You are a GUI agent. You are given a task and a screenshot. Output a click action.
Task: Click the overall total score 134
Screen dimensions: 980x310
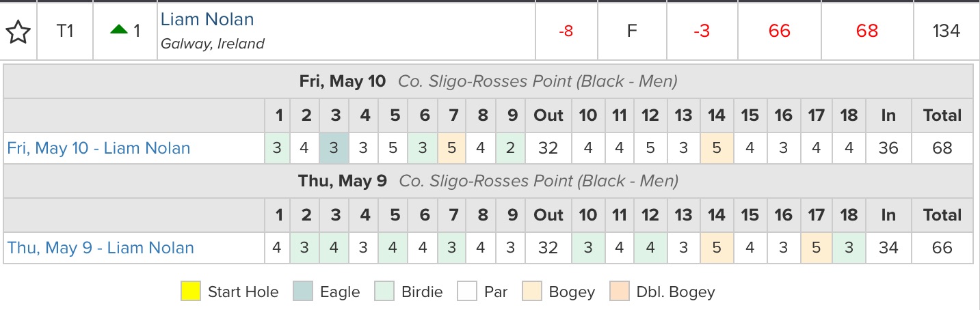click(946, 31)
